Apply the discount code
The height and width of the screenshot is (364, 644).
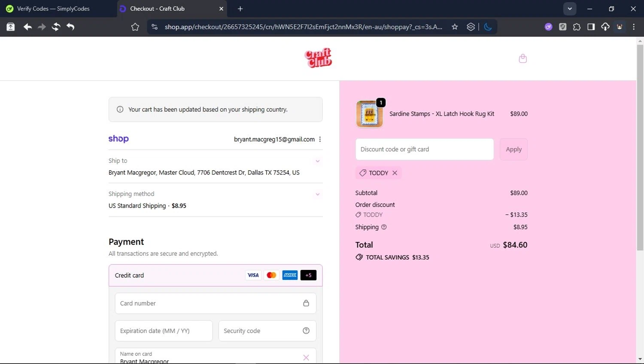[513, 149]
